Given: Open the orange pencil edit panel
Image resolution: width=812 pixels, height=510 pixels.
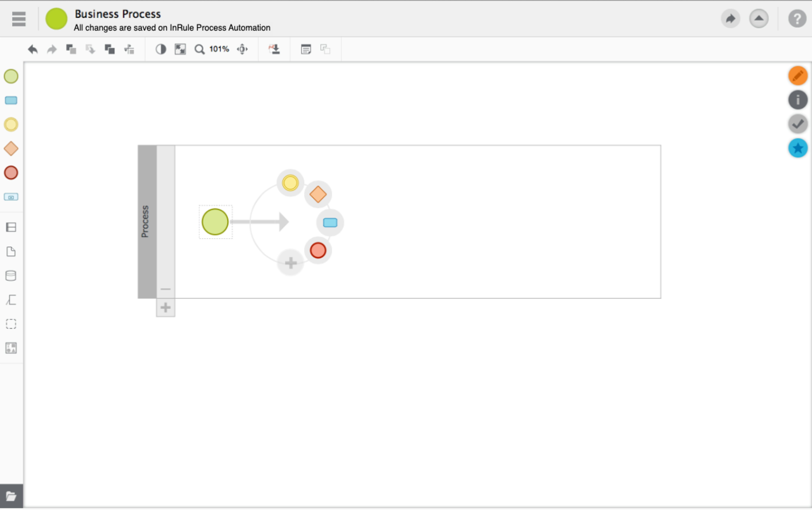Looking at the screenshot, I should click(797, 76).
